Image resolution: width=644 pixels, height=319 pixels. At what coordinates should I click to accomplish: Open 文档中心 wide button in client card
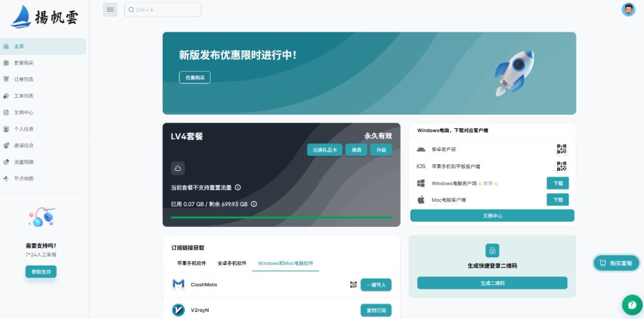point(493,215)
